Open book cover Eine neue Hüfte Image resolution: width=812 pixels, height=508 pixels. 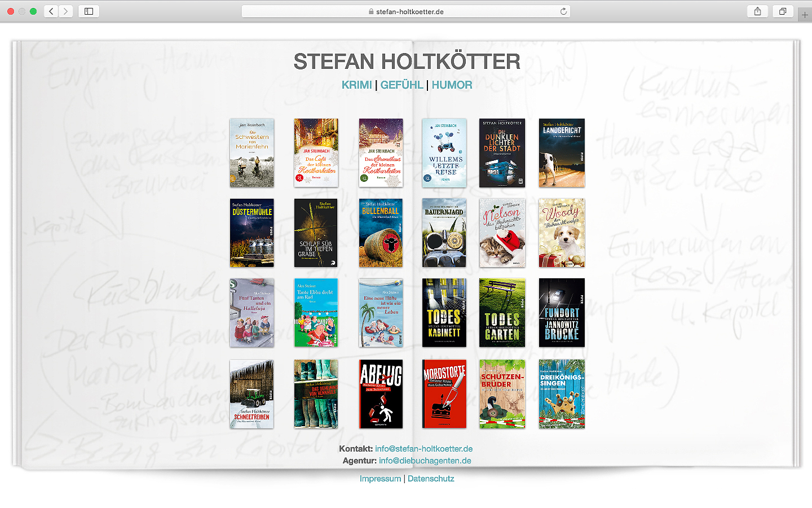(x=381, y=313)
